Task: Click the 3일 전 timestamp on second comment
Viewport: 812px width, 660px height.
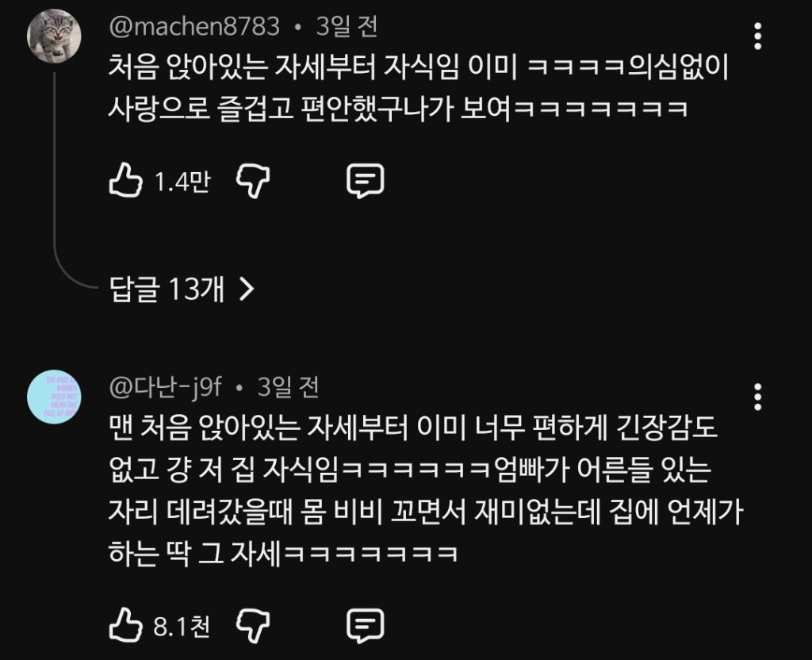Action: coord(288,387)
